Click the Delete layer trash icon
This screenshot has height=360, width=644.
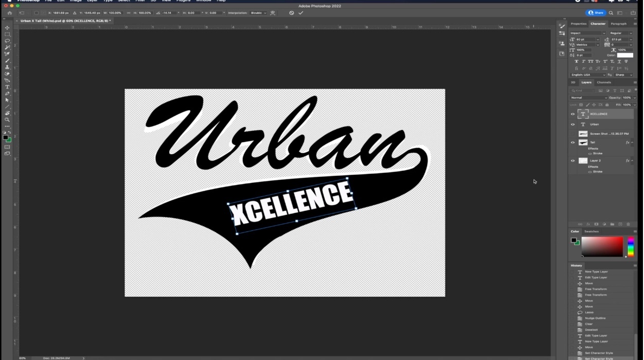(628, 224)
